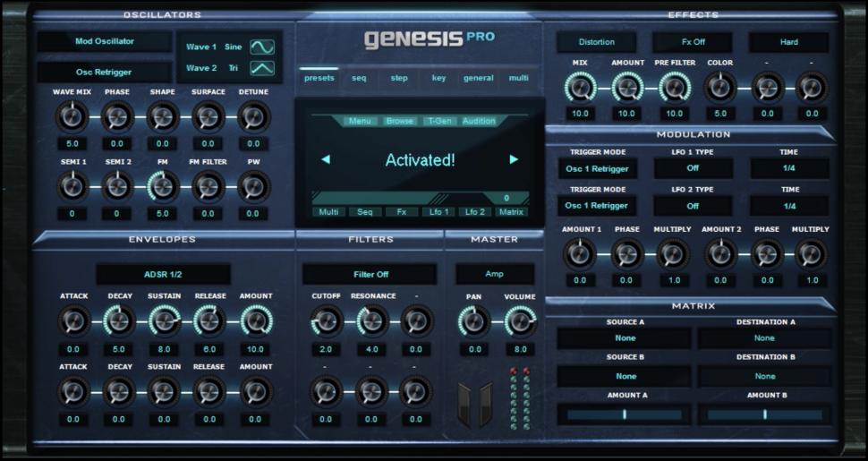Click the second TRIGGER MODE Osc 1 Retrigger box

tap(597, 206)
